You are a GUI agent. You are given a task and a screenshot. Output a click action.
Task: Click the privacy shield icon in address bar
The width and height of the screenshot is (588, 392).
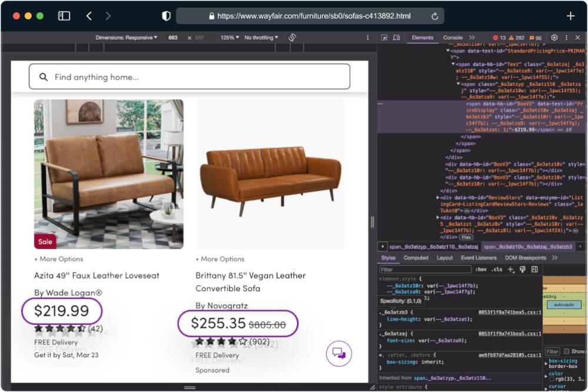pos(165,16)
